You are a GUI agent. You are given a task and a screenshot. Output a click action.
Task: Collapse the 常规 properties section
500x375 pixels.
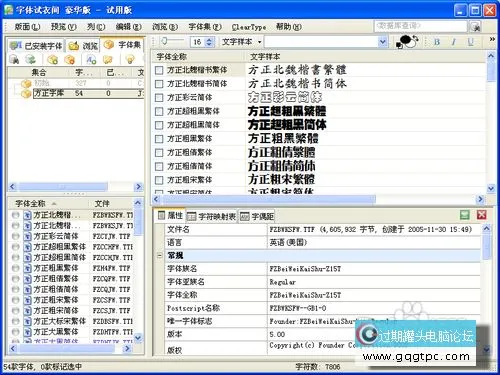coord(159,256)
